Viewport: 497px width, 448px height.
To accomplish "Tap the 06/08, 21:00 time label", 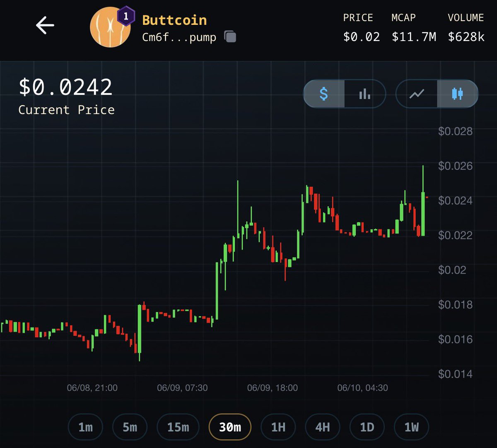I will (92, 388).
